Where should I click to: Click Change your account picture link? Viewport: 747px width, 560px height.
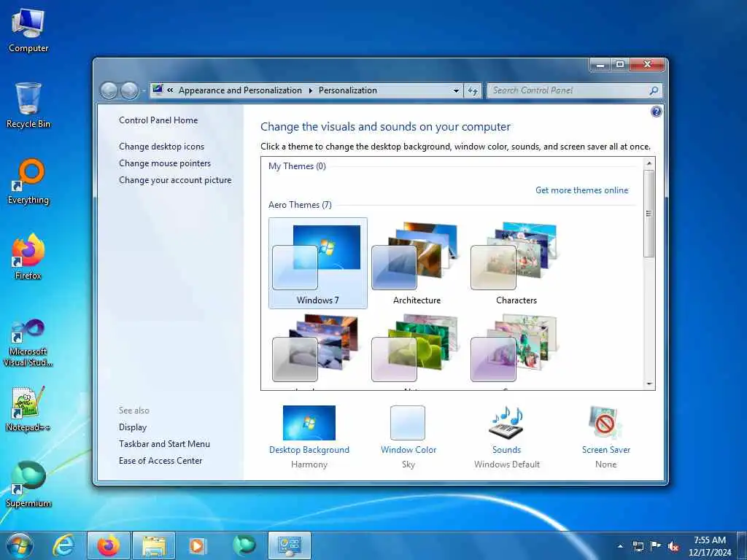pos(175,180)
